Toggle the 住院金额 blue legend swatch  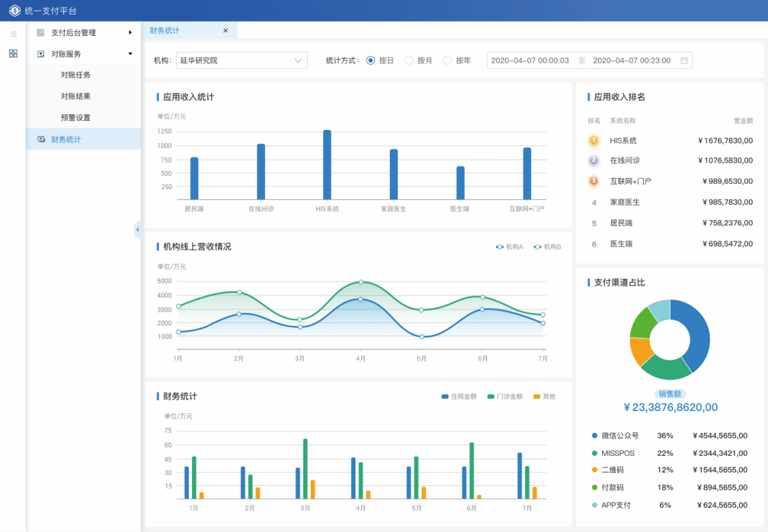click(x=445, y=397)
